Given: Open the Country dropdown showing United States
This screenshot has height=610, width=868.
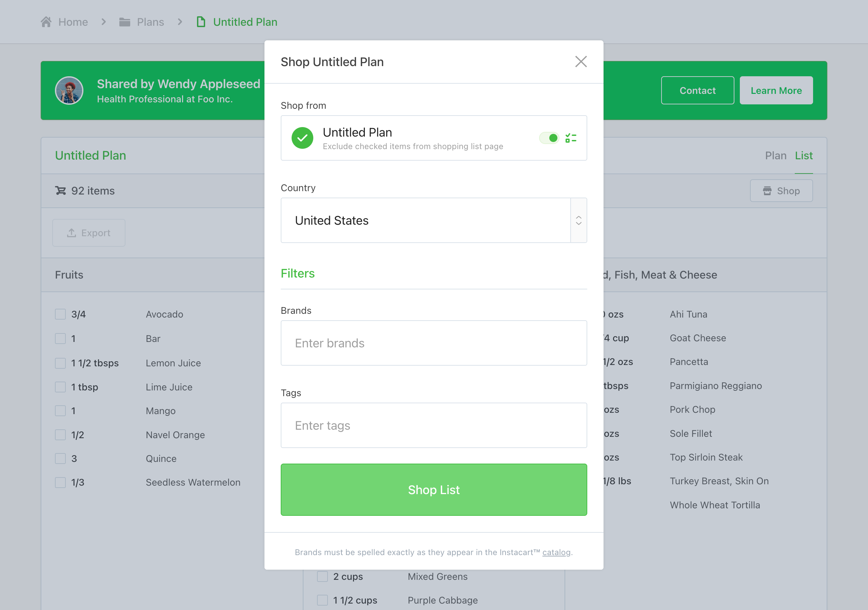Looking at the screenshot, I should [x=425, y=220].
